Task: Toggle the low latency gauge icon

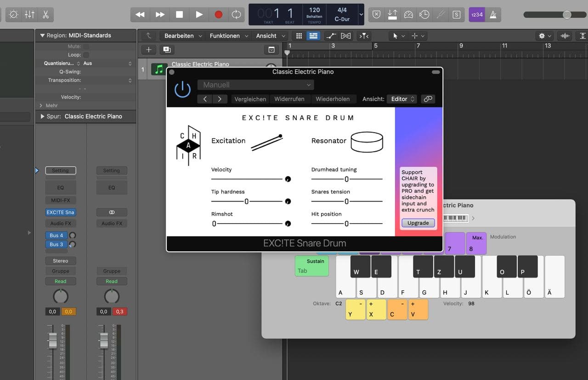Action: pyautogui.click(x=408, y=15)
